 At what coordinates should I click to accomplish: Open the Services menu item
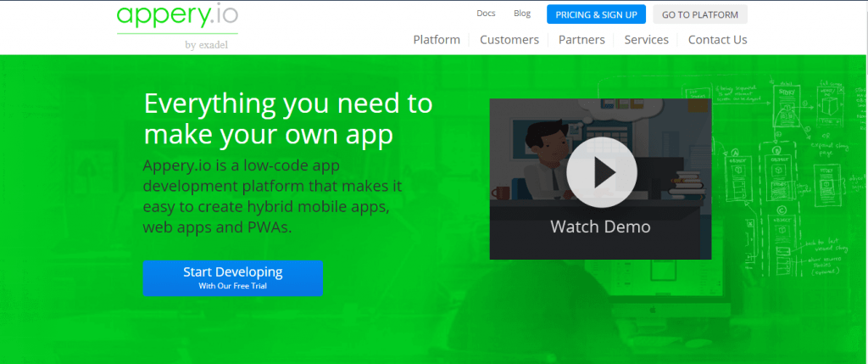647,40
